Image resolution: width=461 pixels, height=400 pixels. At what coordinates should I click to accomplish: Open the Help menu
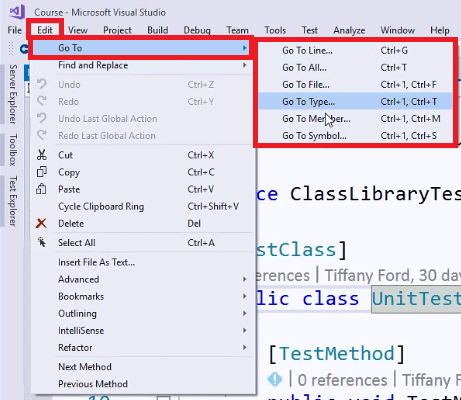(x=440, y=30)
